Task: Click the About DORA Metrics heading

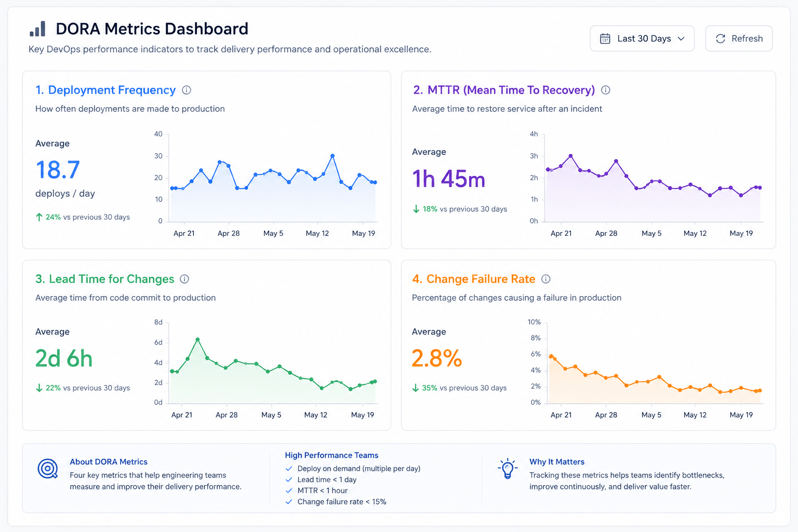Action: click(x=109, y=462)
